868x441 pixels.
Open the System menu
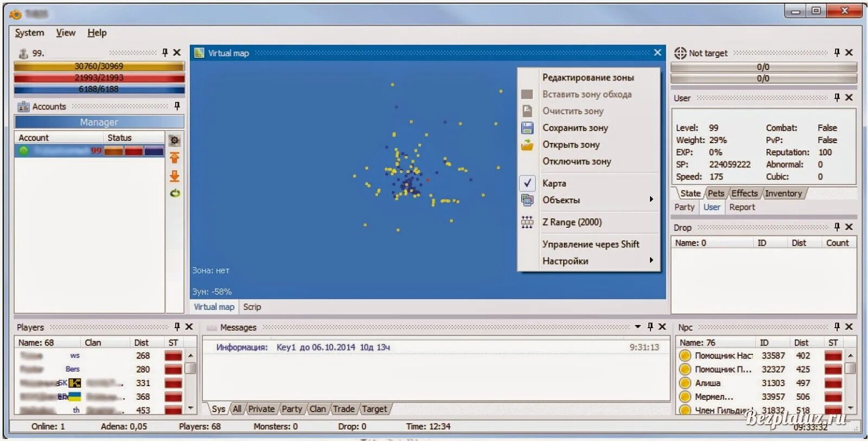(29, 33)
